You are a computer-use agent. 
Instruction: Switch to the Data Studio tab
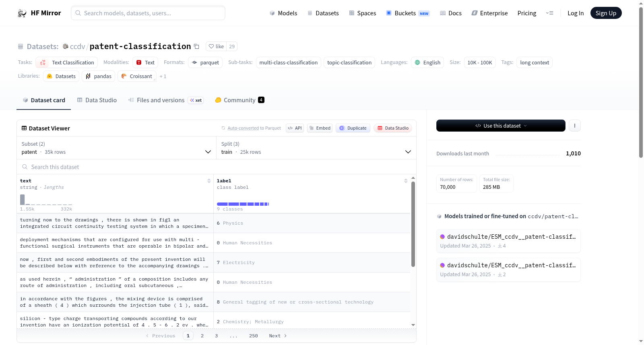click(x=97, y=100)
